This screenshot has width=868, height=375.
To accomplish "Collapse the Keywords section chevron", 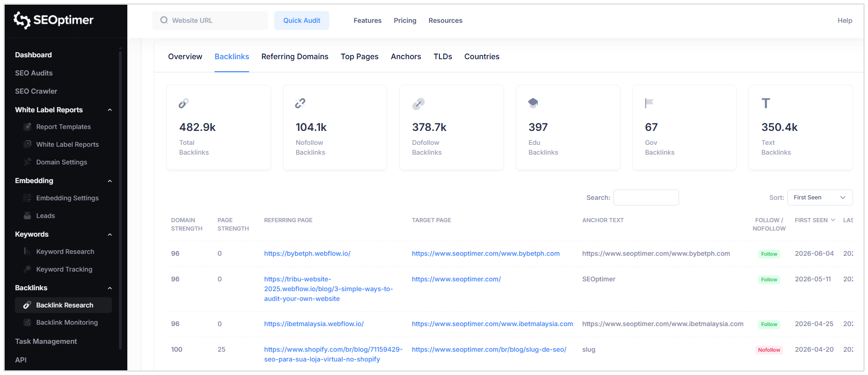I will (x=110, y=234).
